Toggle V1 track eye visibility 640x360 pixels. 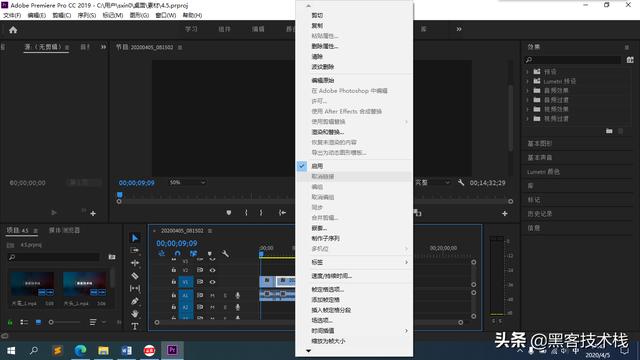click(x=212, y=282)
